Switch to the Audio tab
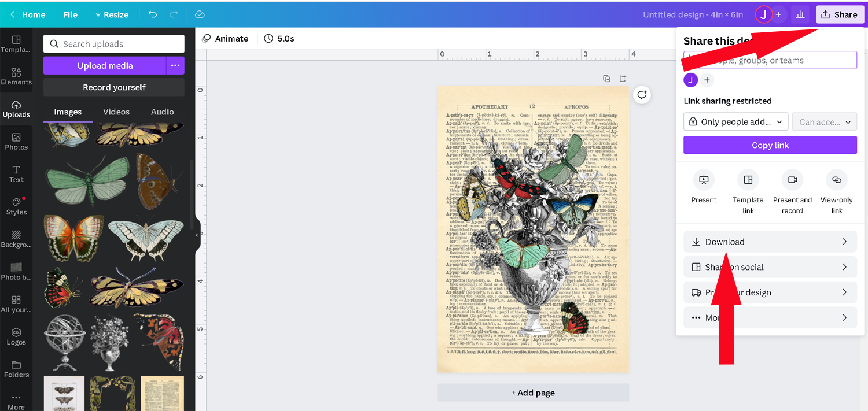This screenshot has height=411, width=868. [x=163, y=112]
